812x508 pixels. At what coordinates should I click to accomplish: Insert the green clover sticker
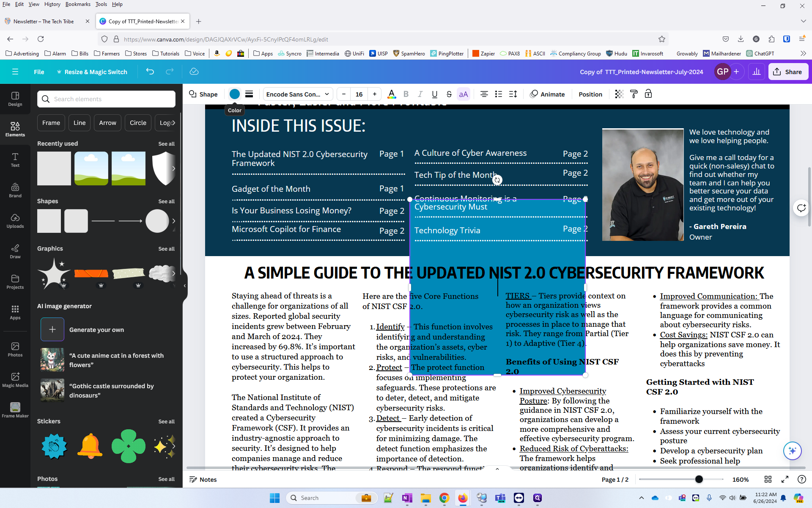point(129,446)
